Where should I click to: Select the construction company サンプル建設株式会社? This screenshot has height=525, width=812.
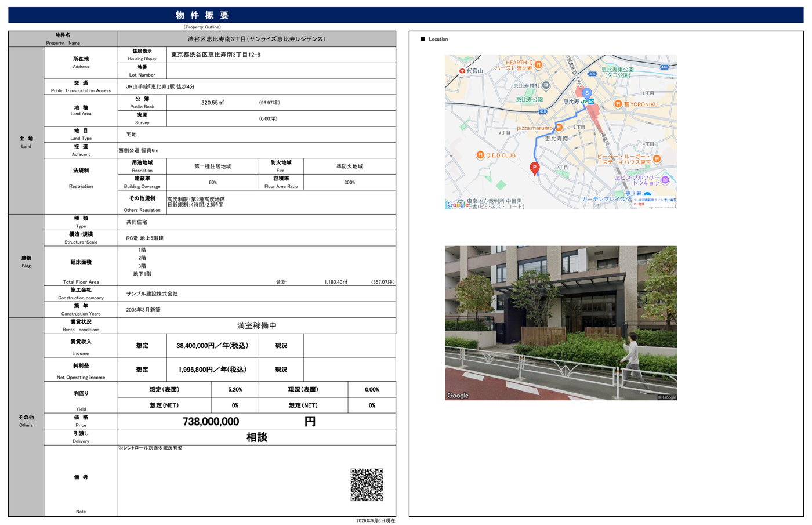152,294
